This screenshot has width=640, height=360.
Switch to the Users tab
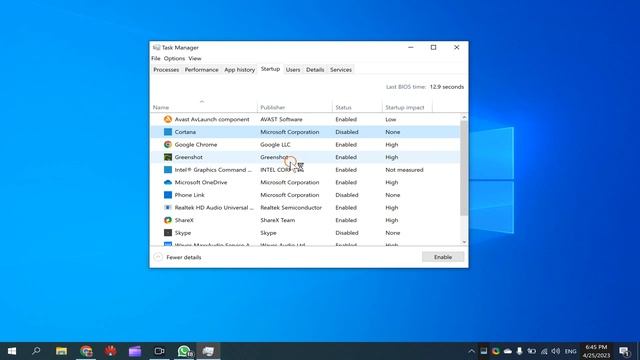[293, 70]
